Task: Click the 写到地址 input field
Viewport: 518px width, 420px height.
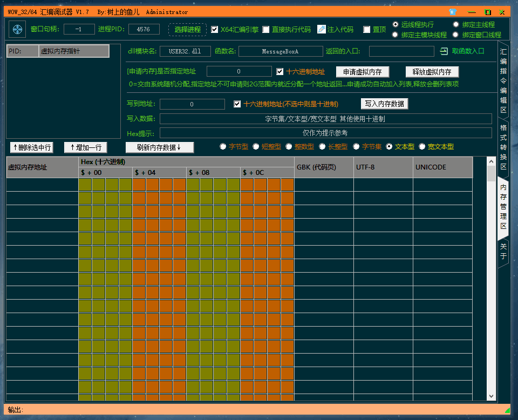Action: pyautogui.click(x=192, y=104)
